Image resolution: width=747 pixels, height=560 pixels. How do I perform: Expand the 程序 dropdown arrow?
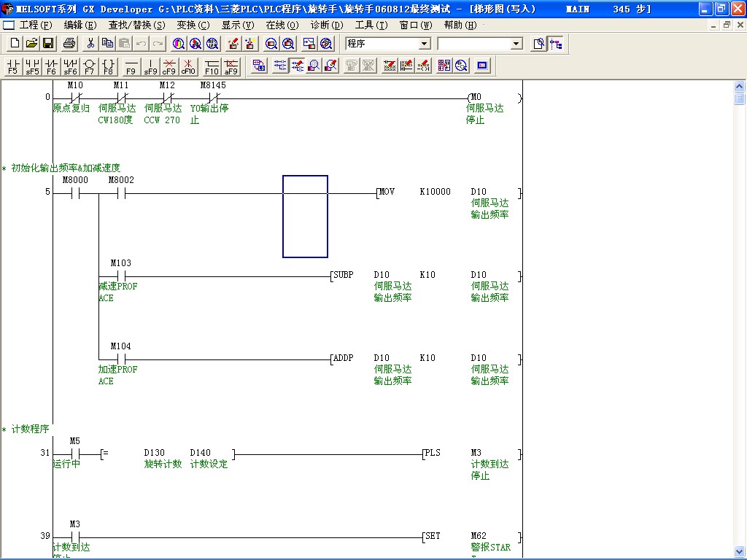pyautogui.click(x=425, y=44)
